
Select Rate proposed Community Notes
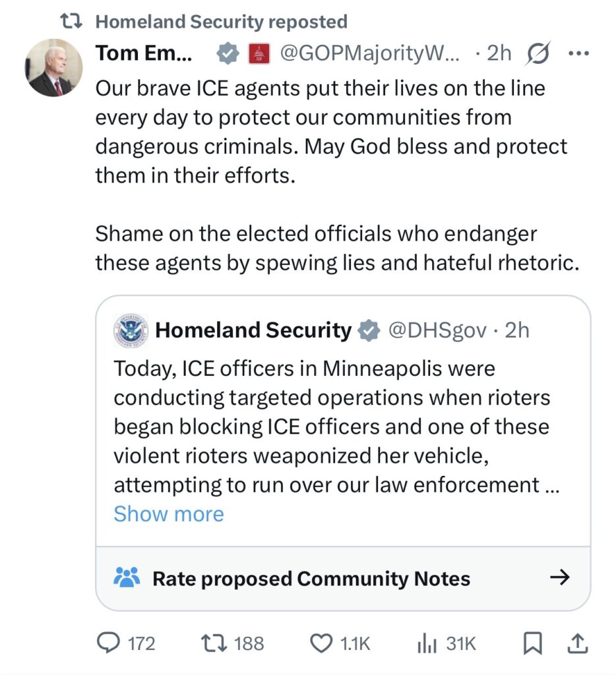point(311,579)
